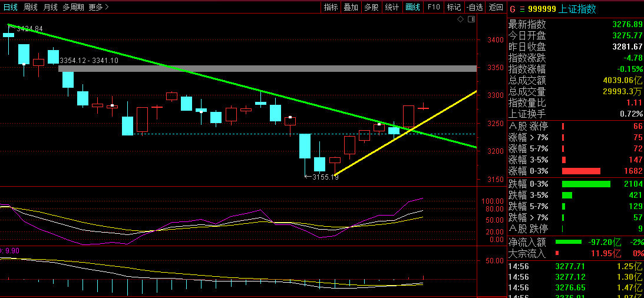Click the red G icon beside stock code
The width and height of the screenshot is (644, 298).
click(512, 9)
